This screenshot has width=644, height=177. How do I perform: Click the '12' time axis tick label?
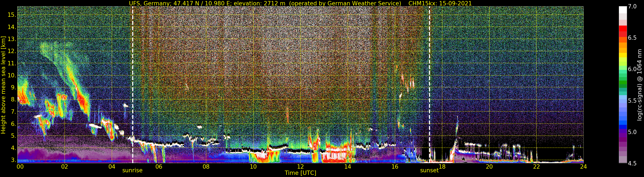pyautogui.click(x=300, y=166)
